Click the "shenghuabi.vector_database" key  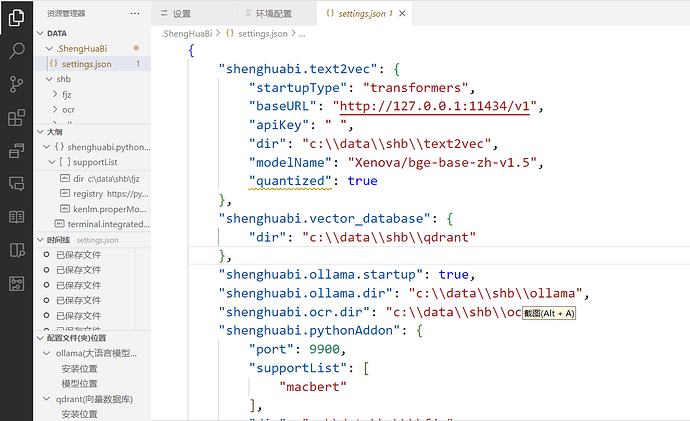tap(325, 219)
